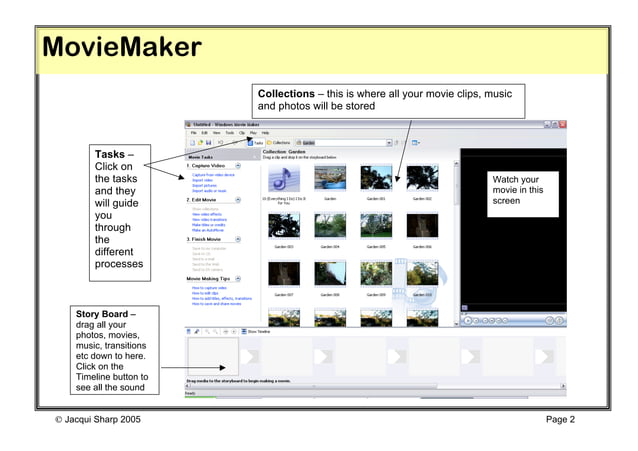Collapse the Edit Movie section
Image resolution: width=638 pixels, height=451 pixels.
point(238,200)
